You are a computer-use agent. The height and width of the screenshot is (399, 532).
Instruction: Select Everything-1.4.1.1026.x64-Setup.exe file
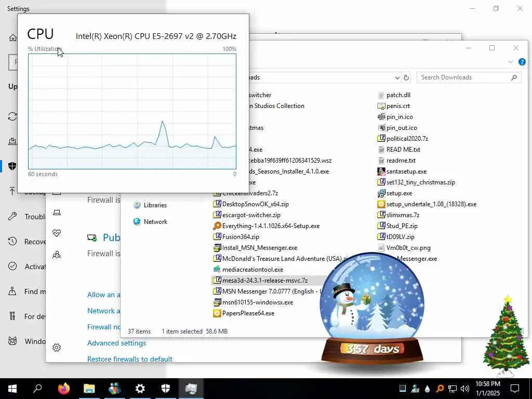(267, 226)
